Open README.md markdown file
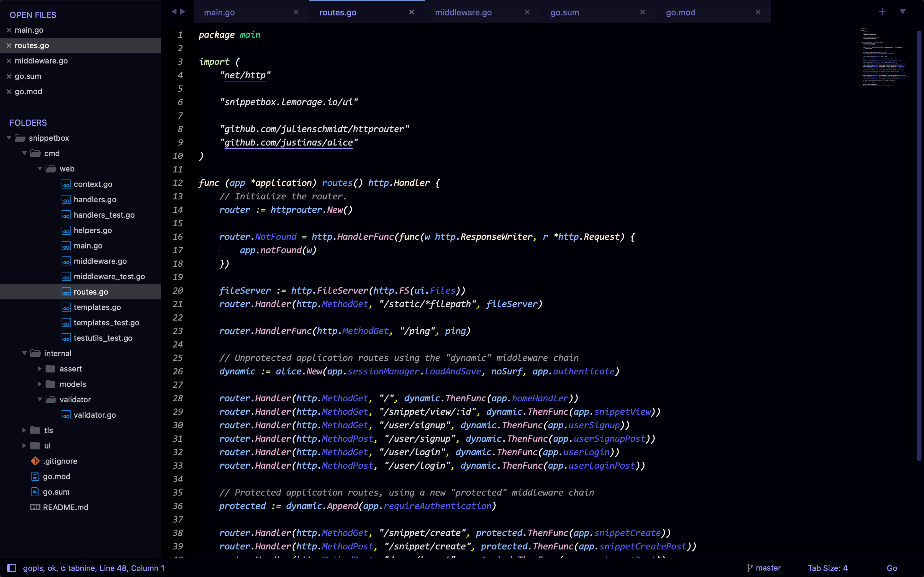This screenshot has height=577, width=924. [65, 507]
